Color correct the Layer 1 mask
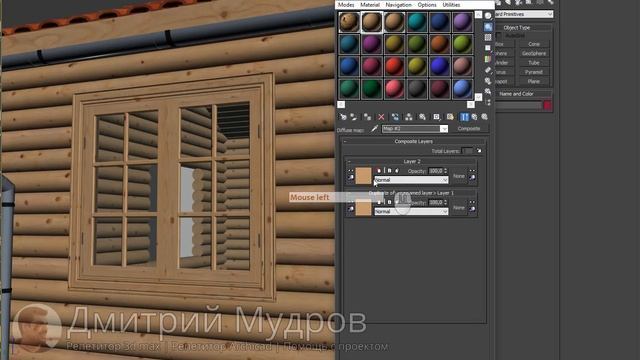 pyautogui.click(x=472, y=209)
